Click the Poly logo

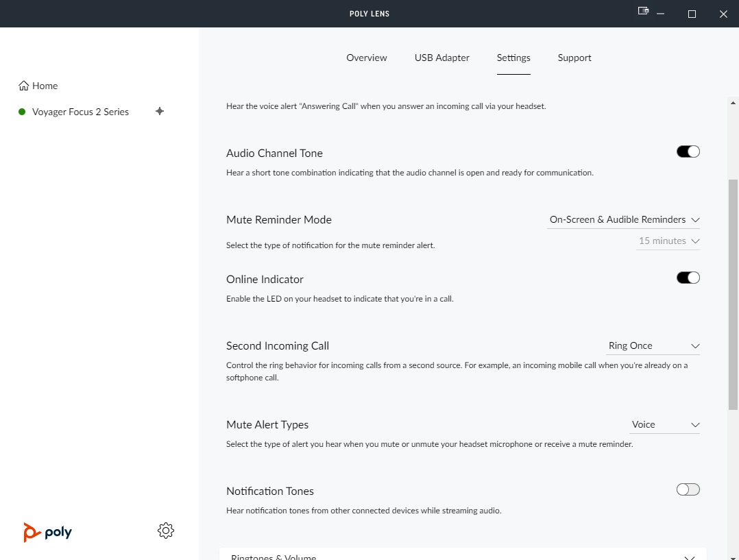[x=47, y=532]
